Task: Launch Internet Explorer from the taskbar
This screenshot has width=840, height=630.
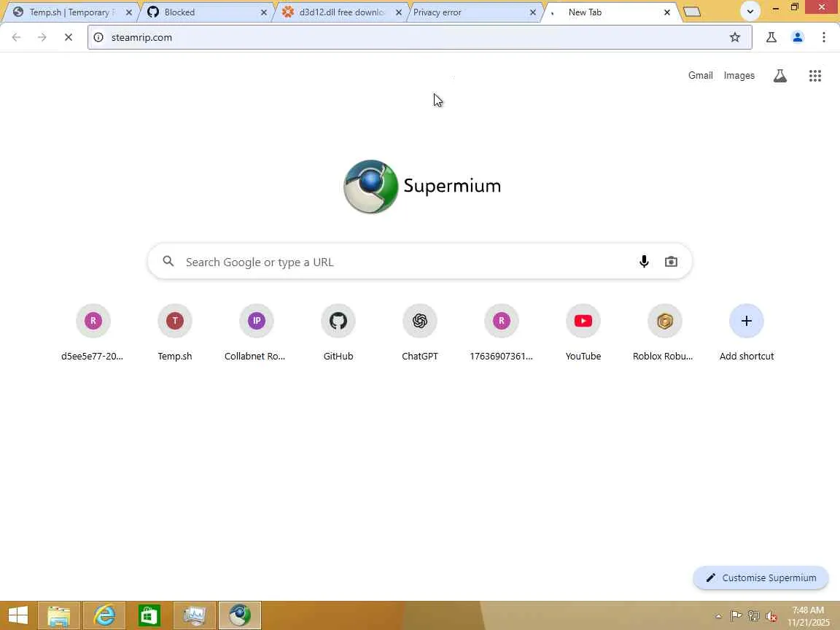Action: (104, 615)
